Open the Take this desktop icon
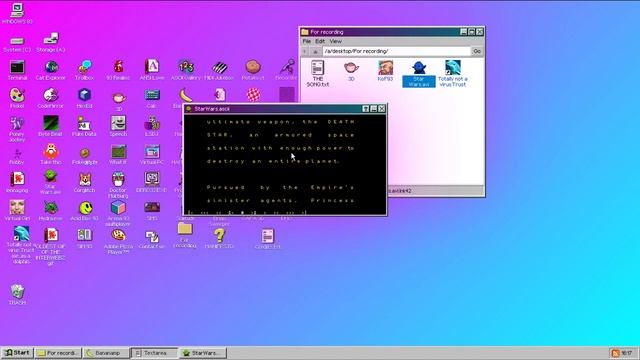The width and height of the screenshot is (640, 360). tap(51, 154)
